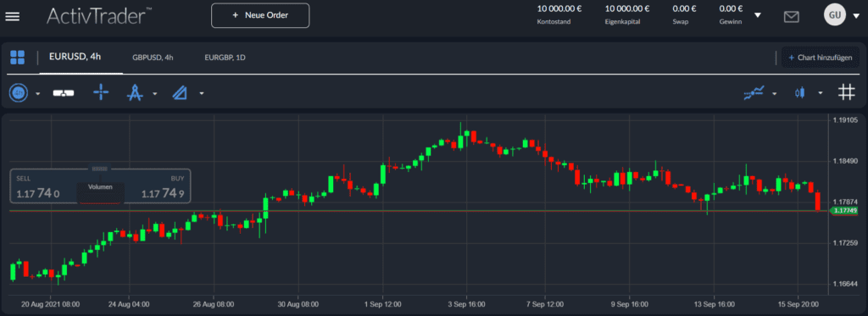Click the 1 Sep 12:00 time label
The height and width of the screenshot is (316, 868).
382,304
